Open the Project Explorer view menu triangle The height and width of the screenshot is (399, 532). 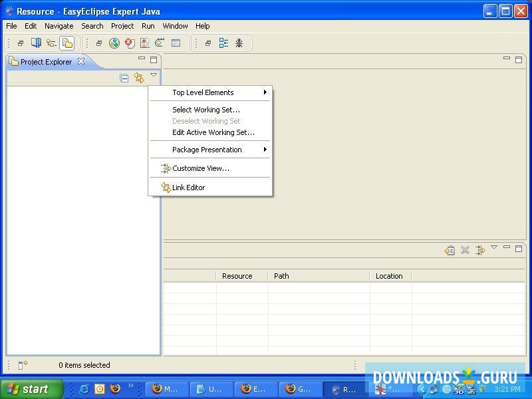(154, 75)
